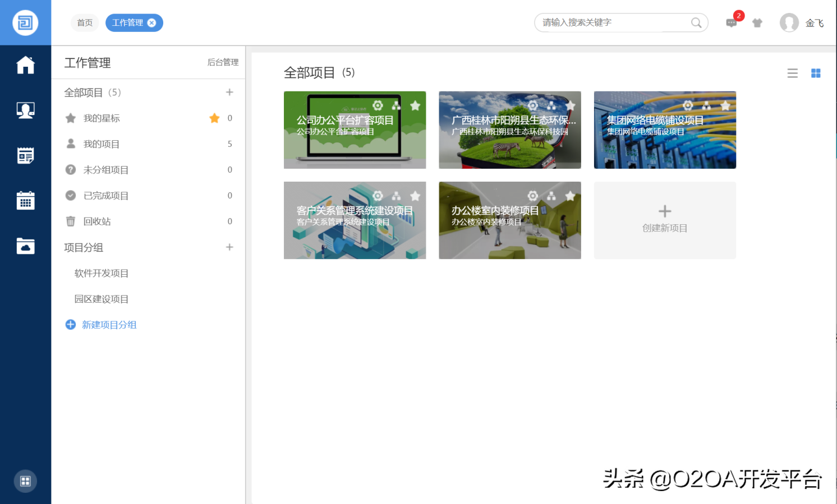The image size is (837, 504).
Task: Open the cloud storage icon in the sidebar
Action: pyautogui.click(x=25, y=246)
